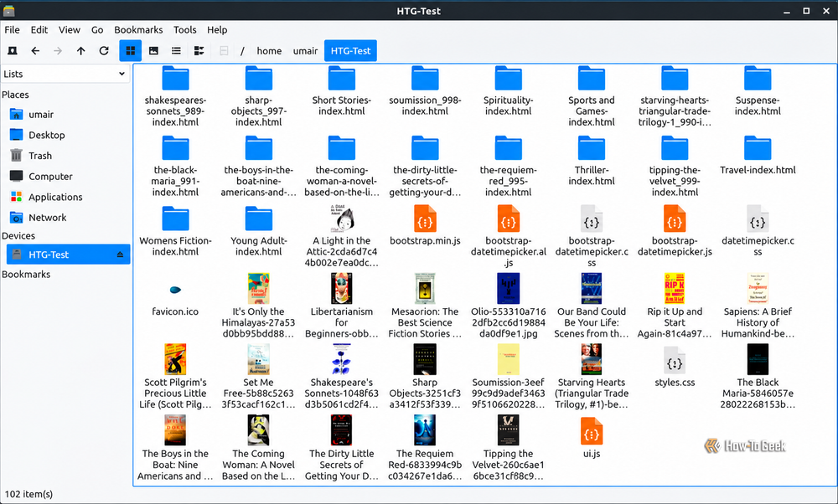
Task: Select the home path button
Action: tap(269, 51)
